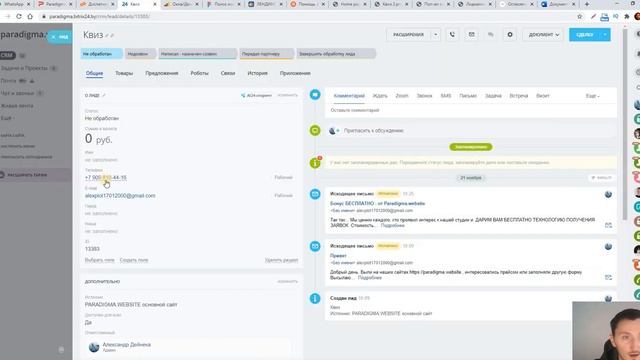Viewport: 640px width, 360px height.
Task: Click edit pencil beside О лиде heading
Action: coord(104,96)
